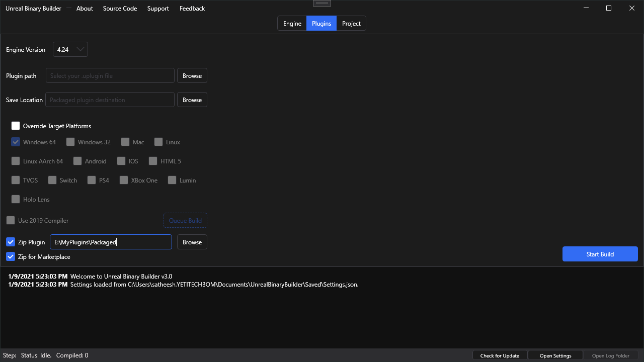Click the Compiled: 0 status text
Screen dimensions: 644x362
coord(72,355)
